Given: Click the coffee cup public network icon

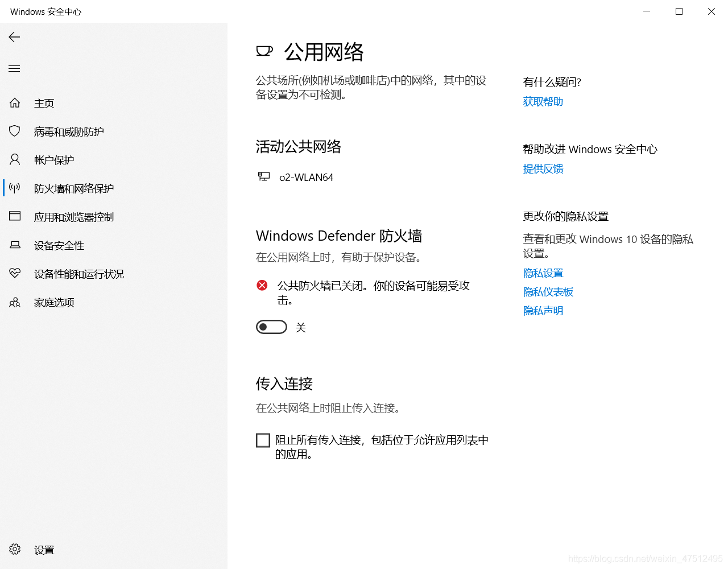Looking at the screenshot, I should pos(264,51).
